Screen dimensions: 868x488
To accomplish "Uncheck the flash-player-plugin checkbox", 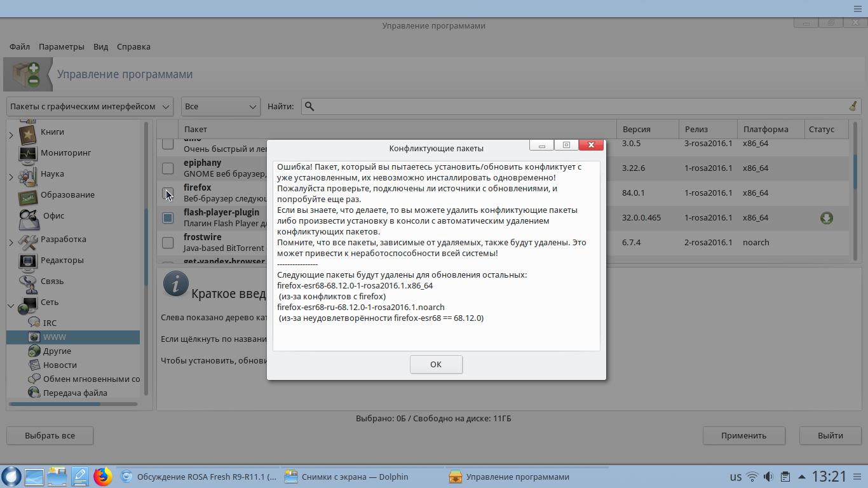I will (168, 218).
